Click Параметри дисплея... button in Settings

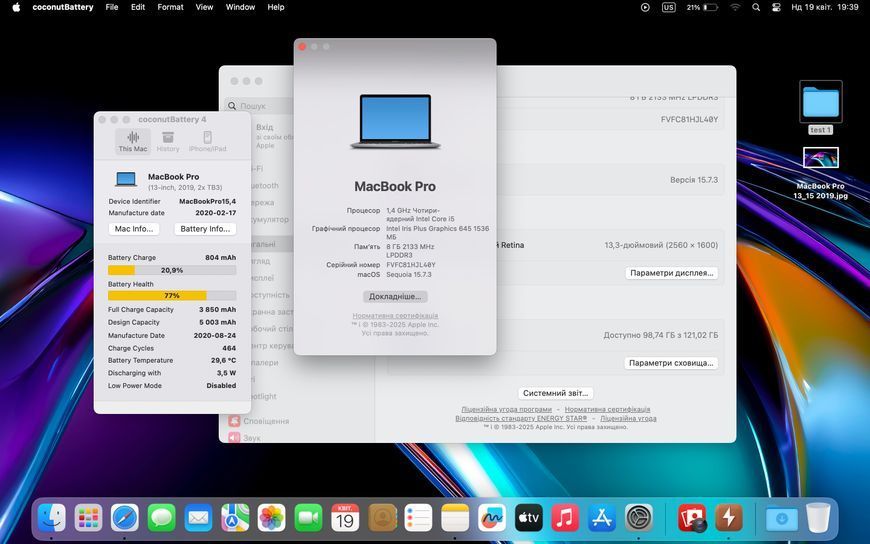[671, 273]
